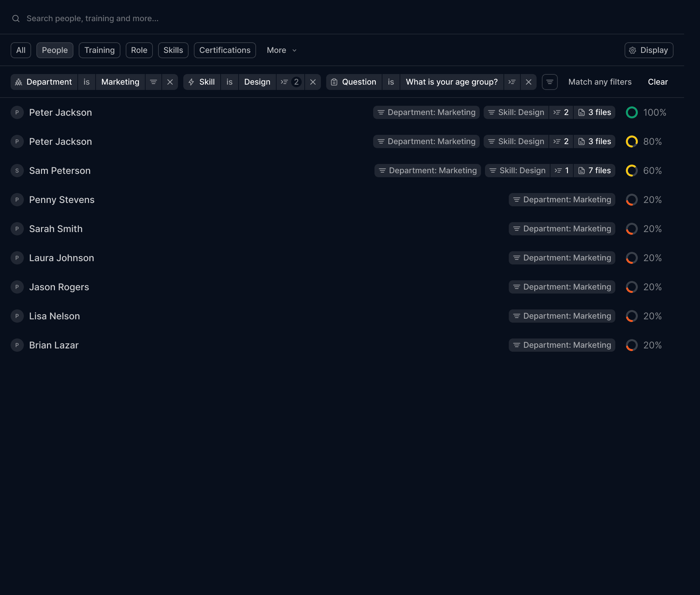Toggle Match any filters mode

(600, 82)
